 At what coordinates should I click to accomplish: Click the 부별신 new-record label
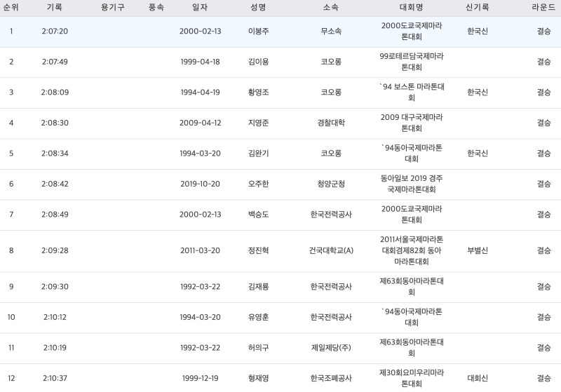[478, 250]
